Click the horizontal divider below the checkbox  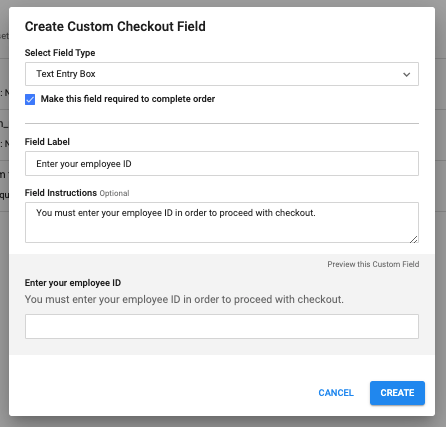222,123
